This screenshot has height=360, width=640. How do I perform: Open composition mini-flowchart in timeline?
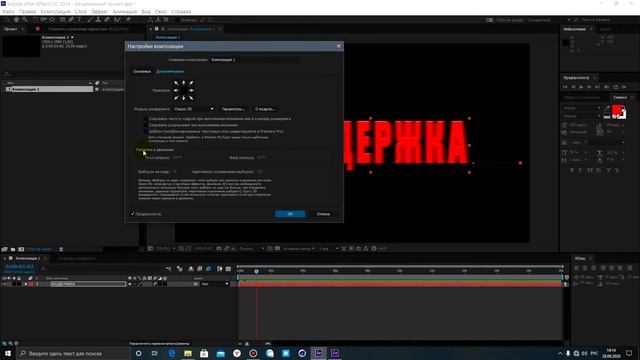(x=169, y=269)
